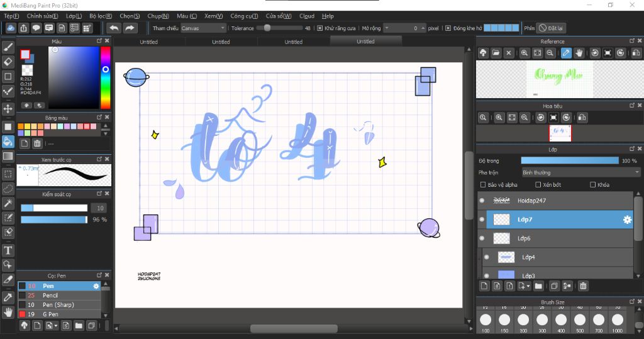Create a new folder in layer panel
This screenshot has height=339, width=644.
pyautogui.click(x=538, y=286)
